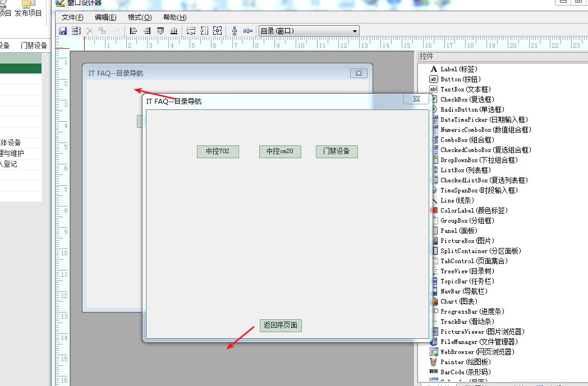This screenshot has height=386, width=588.
Task: Open the 文件(F) menu
Action: click(72, 17)
